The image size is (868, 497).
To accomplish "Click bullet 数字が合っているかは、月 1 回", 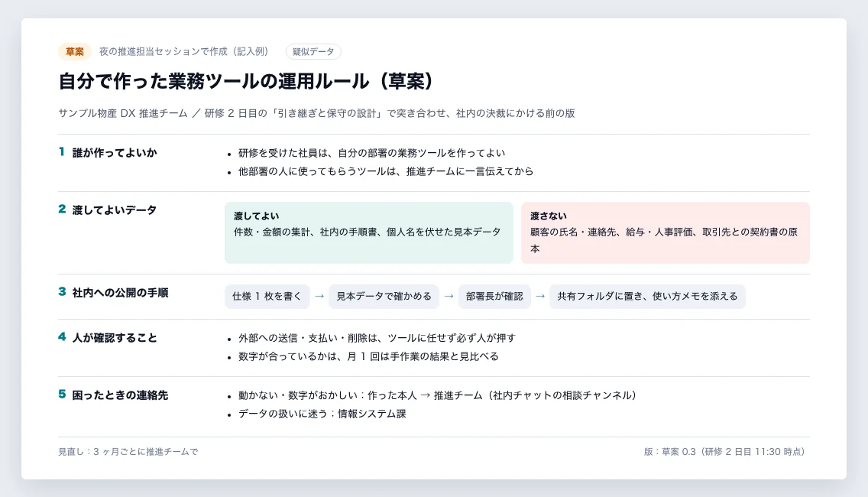I will coord(369,356).
